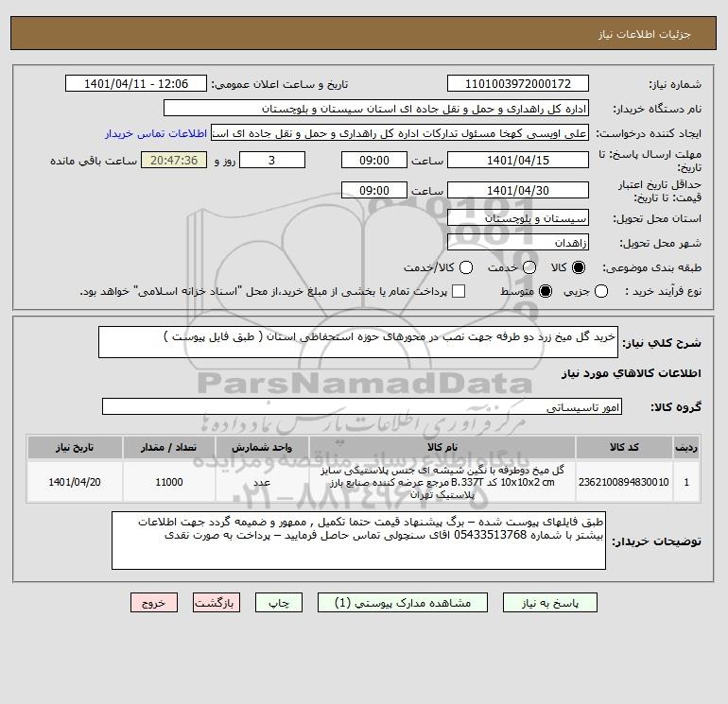This screenshot has height=704, width=728.
Task: Open 'اطلاعات تماس خریدار' link
Action: click(156, 133)
